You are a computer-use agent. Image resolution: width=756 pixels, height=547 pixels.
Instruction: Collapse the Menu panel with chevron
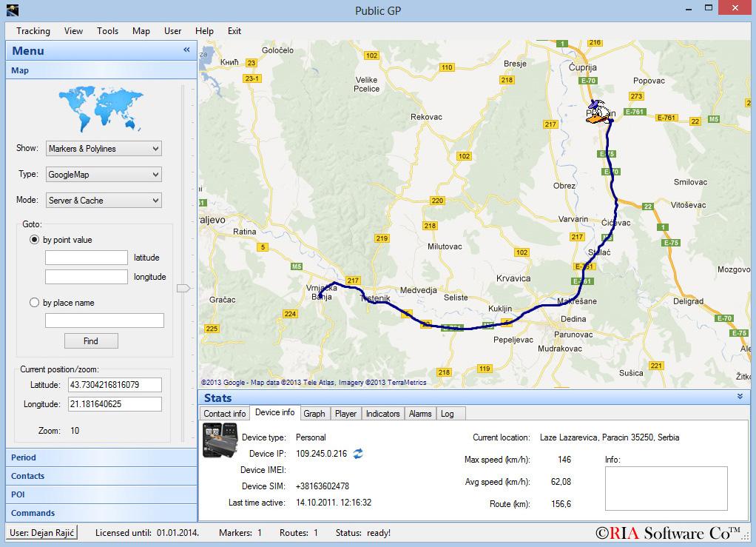pyautogui.click(x=186, y=50)
